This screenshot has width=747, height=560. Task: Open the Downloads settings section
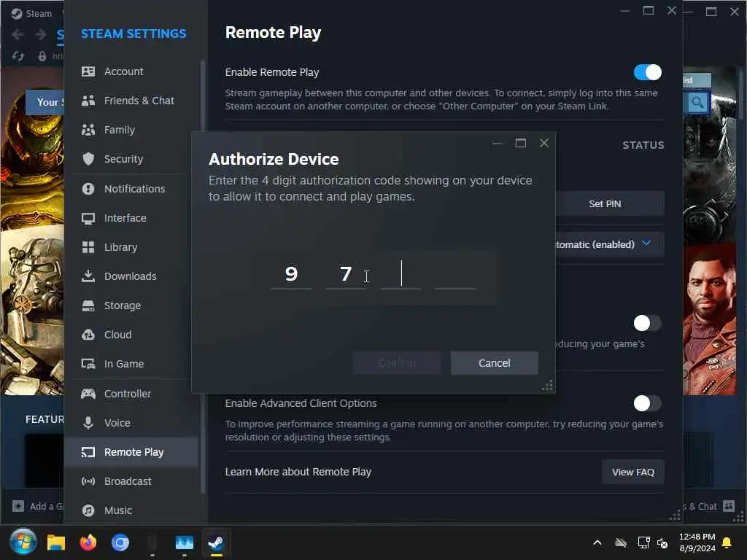pyautogui.click(x=131, y=276)
